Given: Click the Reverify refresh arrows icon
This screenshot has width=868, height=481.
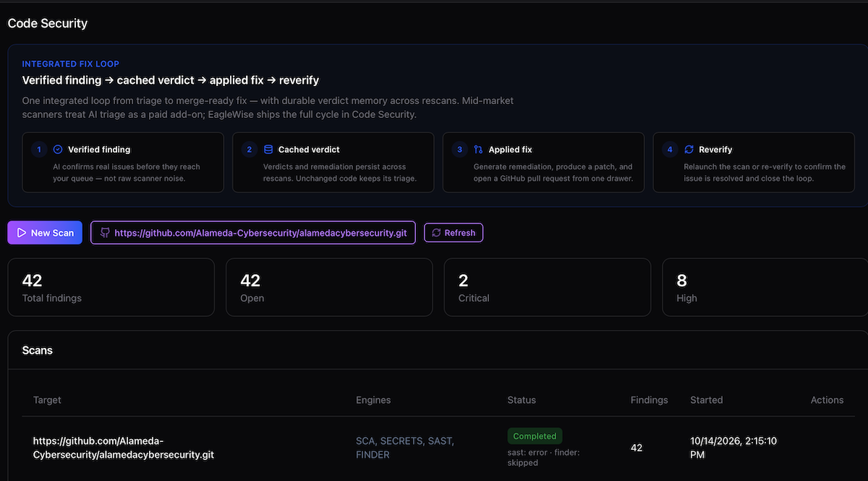Looking at the screenshot, I should point(689,150).
